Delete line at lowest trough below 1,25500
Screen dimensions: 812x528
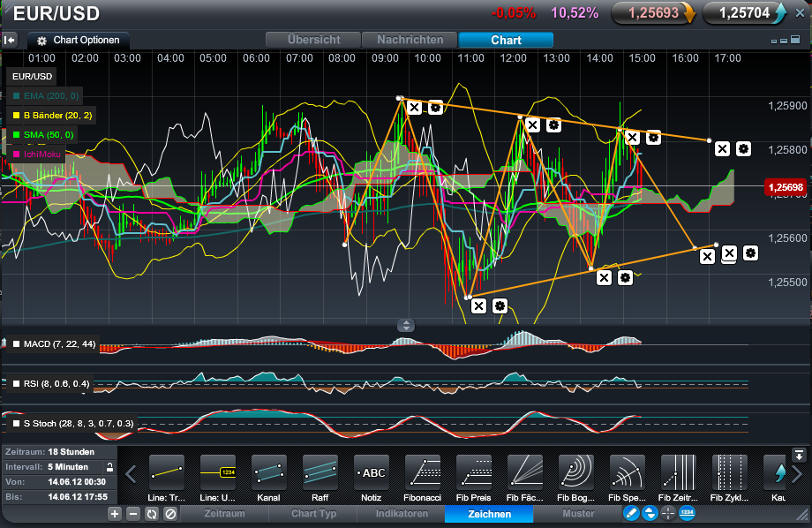coord(479,305)
